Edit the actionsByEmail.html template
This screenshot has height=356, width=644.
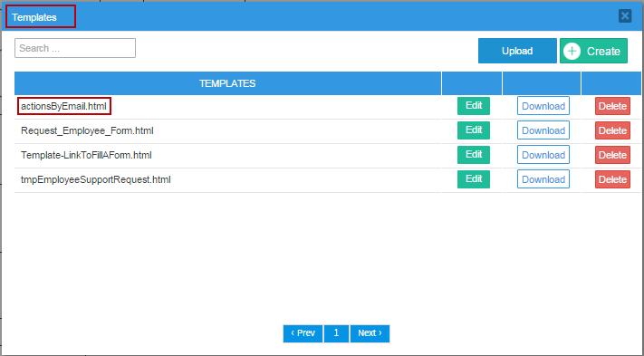click(x=474, y=106)
